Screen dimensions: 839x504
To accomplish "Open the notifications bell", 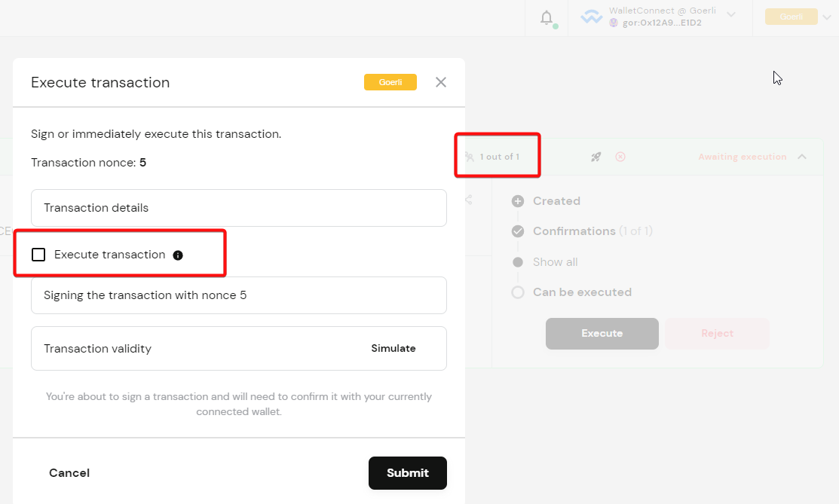I will (x=547, y=16).
